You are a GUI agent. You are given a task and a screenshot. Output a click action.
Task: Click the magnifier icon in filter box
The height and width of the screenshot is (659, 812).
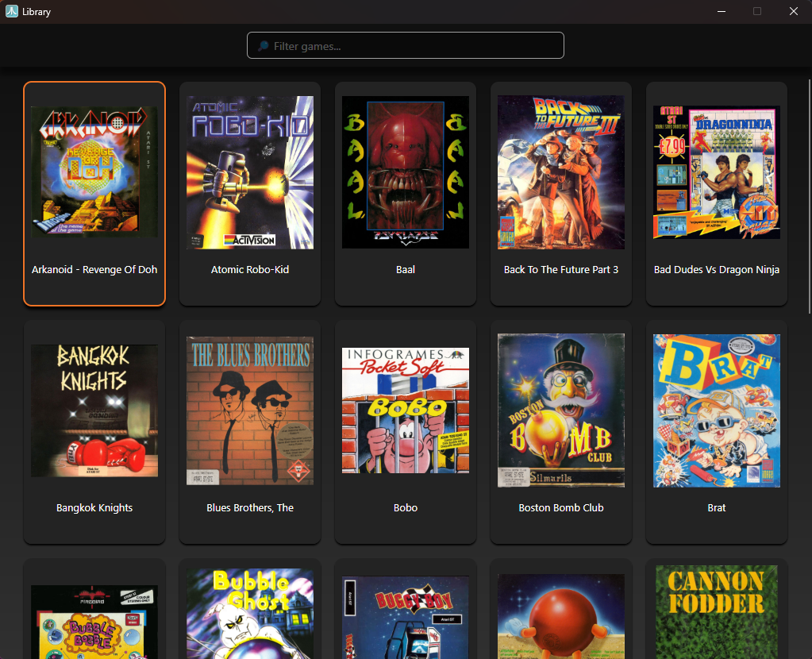tap(263, 46)
